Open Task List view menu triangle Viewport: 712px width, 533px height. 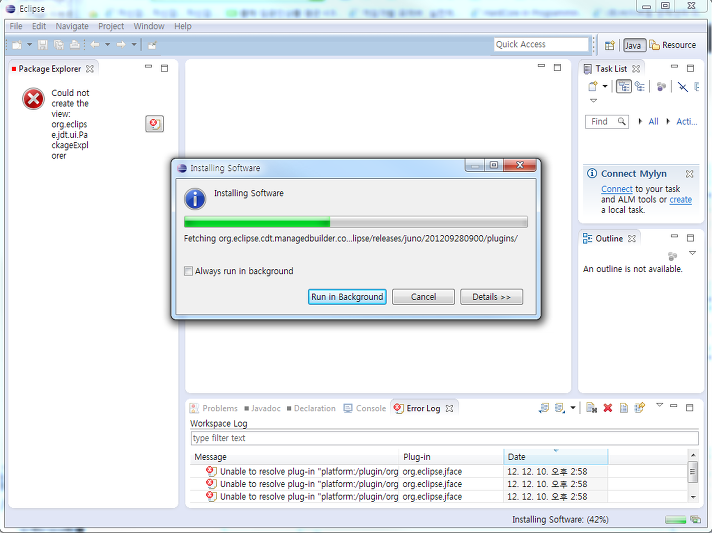click(x=593, y=101)
